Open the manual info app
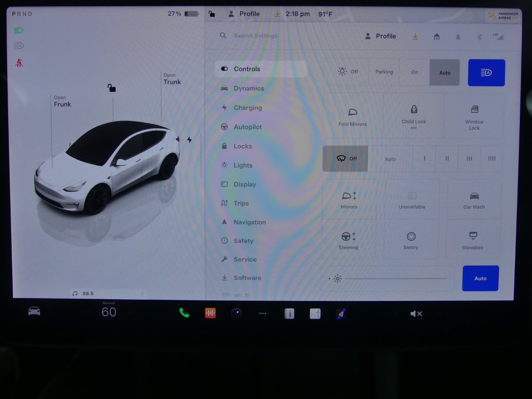Viewport: 532px width, 399px height. (x=289, y=314)
